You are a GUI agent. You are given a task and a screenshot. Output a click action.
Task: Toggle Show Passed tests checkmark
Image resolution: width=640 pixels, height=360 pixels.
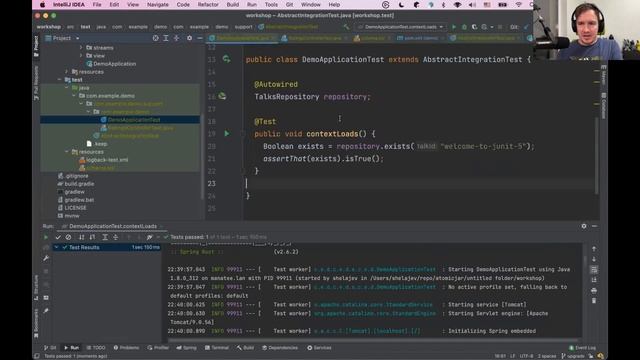point(58,237)
